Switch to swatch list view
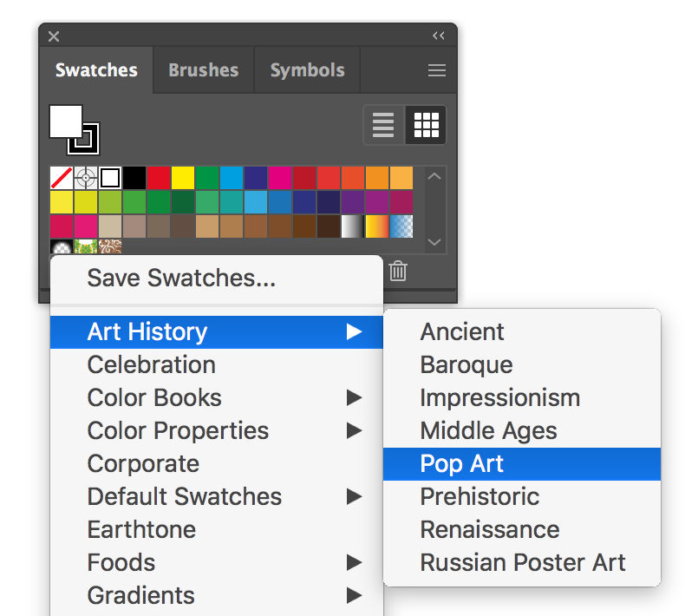 (x=383, y=125)
